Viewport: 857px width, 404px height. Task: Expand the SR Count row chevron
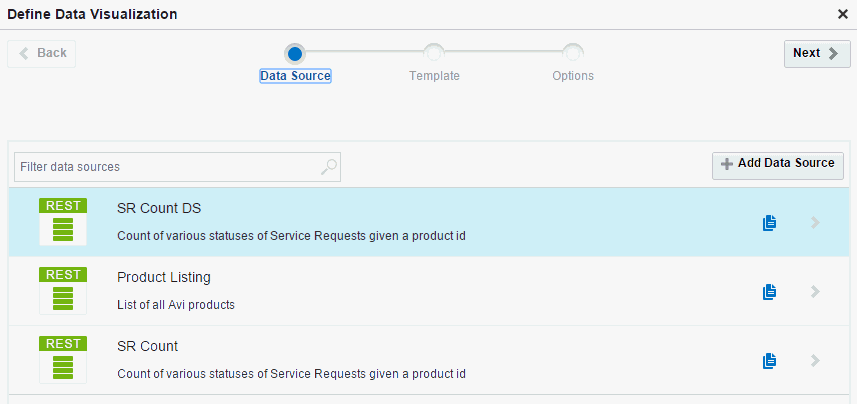[x=815, y=361]
